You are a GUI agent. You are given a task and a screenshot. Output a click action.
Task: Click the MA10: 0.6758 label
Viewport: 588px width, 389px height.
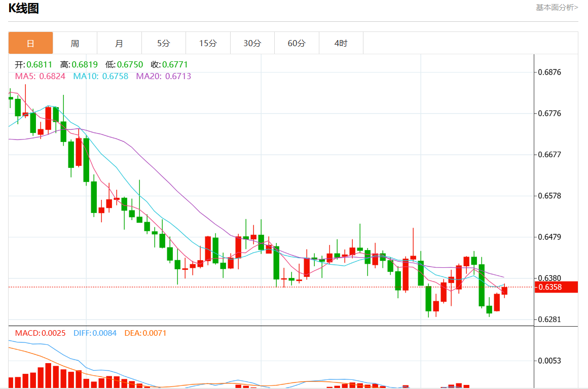point(101,76)
